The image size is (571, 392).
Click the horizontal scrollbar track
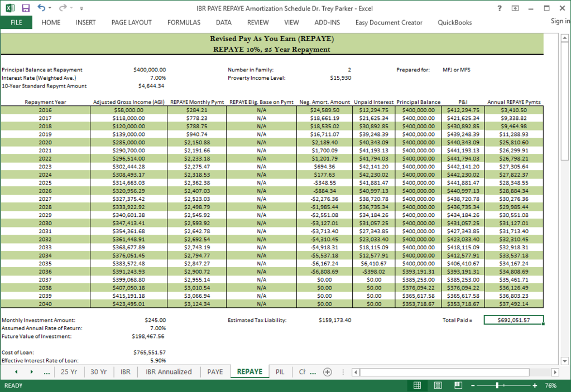click(x=455, y=372)
